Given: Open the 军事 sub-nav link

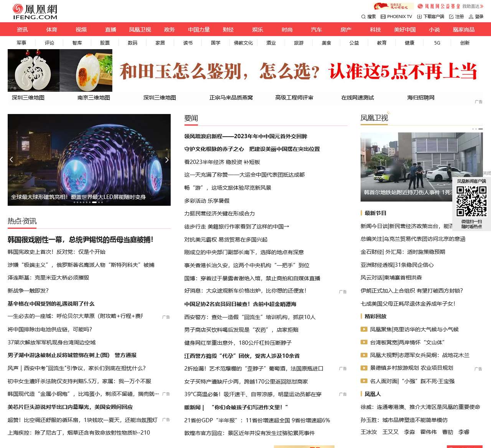Looking at the screenshot, I should point(21,43).
